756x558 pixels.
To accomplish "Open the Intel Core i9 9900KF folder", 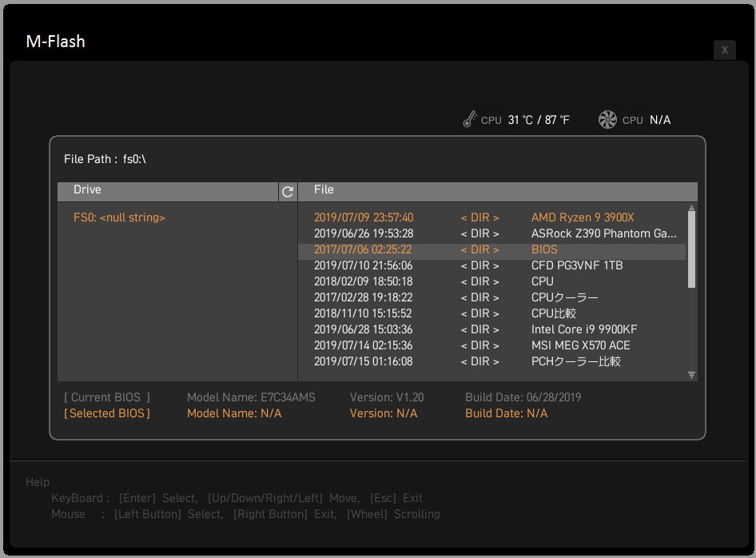I will coord(584,329).
